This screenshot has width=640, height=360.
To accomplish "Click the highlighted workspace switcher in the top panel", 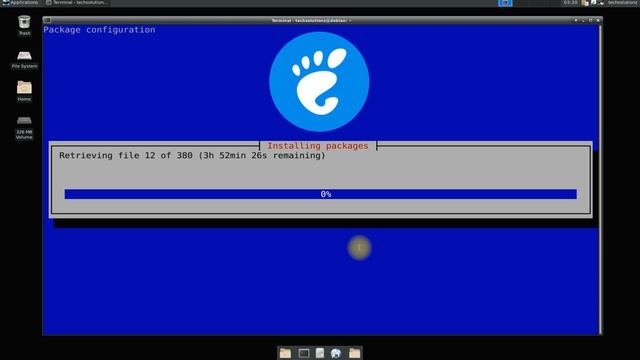I will [x=505, y=3].
